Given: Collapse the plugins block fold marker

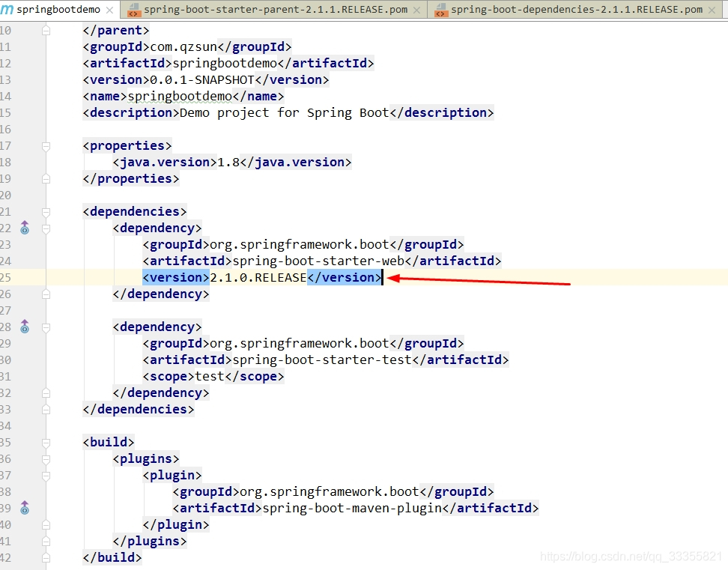Looking at the screenshot, I should (x=46, y=459).
